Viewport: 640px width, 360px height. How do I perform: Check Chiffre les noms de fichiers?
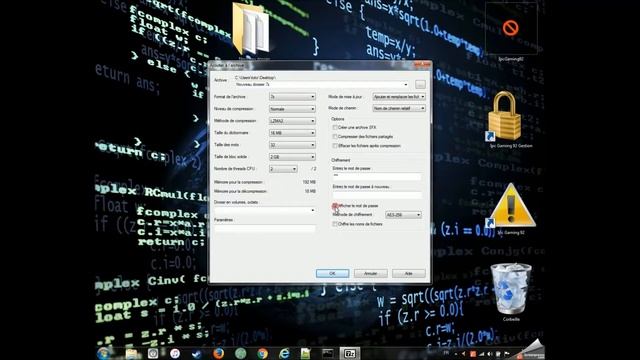click(335, 224)
